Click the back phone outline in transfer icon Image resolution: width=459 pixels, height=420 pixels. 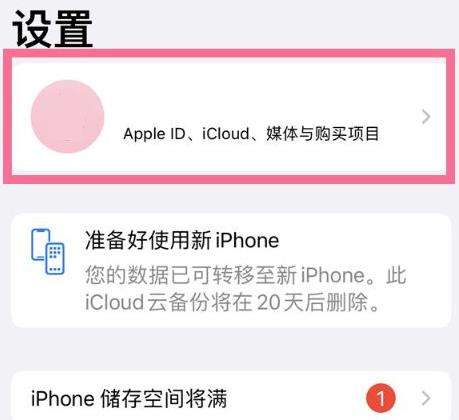tap(40, 245)
